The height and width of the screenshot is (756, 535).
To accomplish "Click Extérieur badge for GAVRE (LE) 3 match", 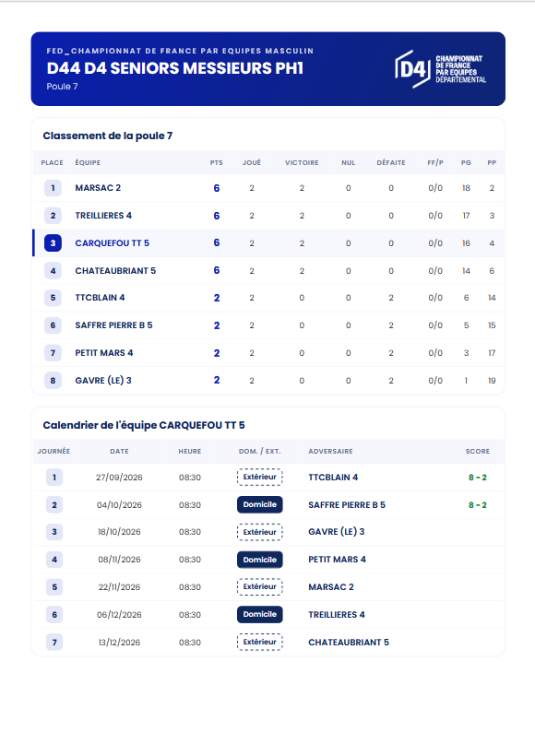I will click(259, 532).
